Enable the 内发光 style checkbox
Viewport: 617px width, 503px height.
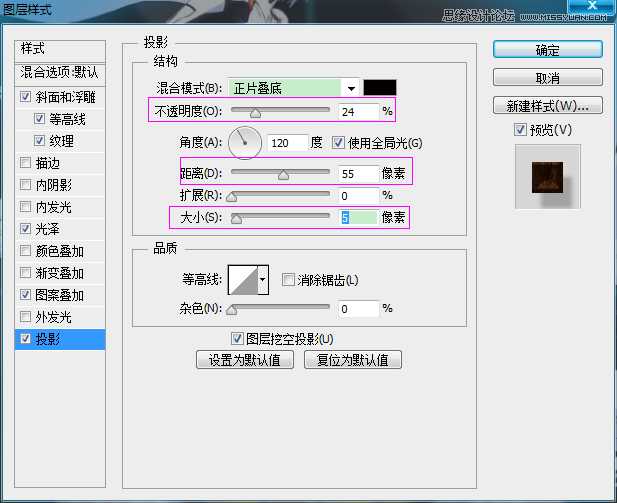[25, 207]
